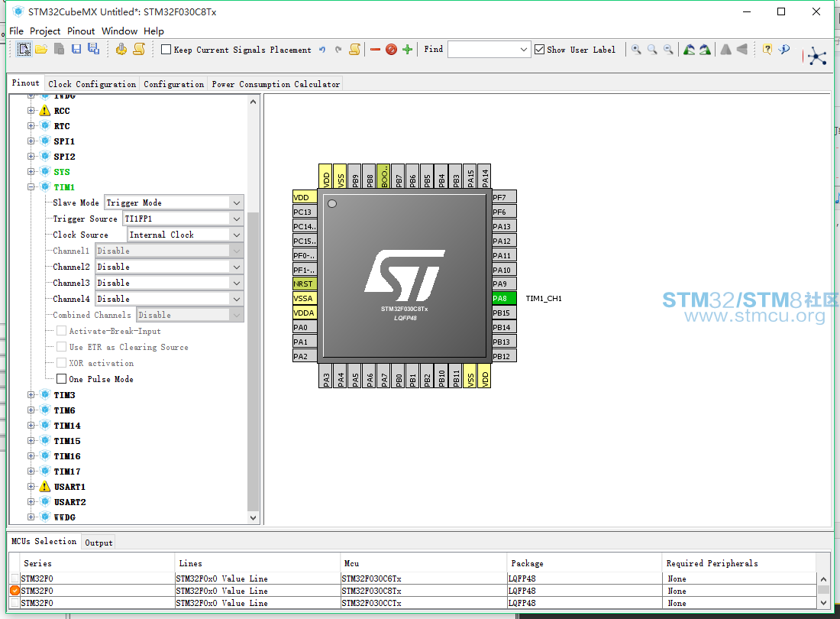Click the Save Project floppy icon
This screenshot has height=619, width=840.
coord(76,50)
